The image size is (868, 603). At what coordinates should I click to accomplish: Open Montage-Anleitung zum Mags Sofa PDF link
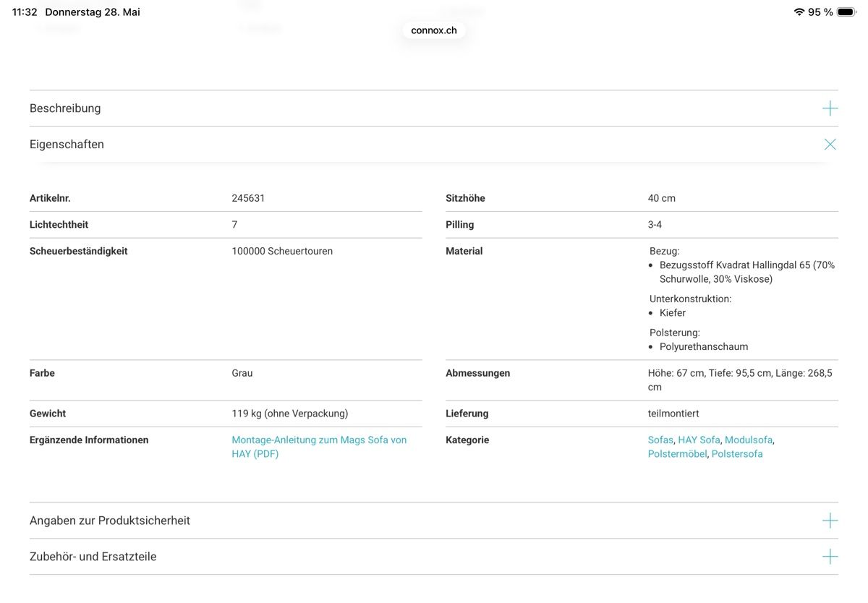[319, 447]
